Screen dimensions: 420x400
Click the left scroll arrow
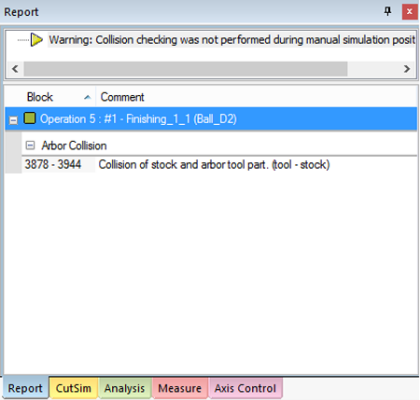(x=15, y=69)
